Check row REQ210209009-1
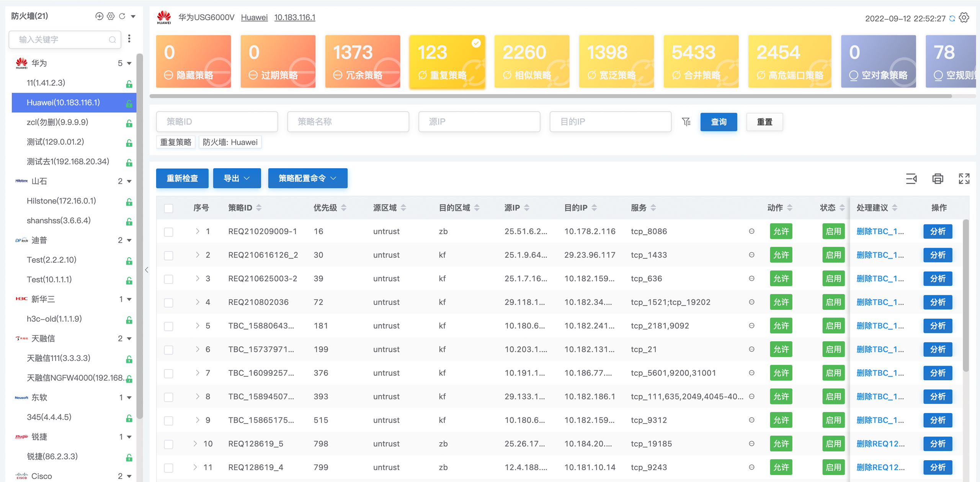Viewport: 980px width, 482px height. 168,232
